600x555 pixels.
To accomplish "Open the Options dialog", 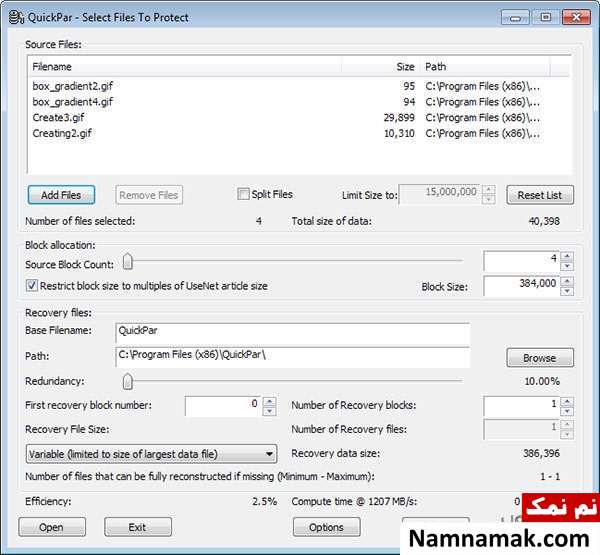I will click(x=326, y=527).
